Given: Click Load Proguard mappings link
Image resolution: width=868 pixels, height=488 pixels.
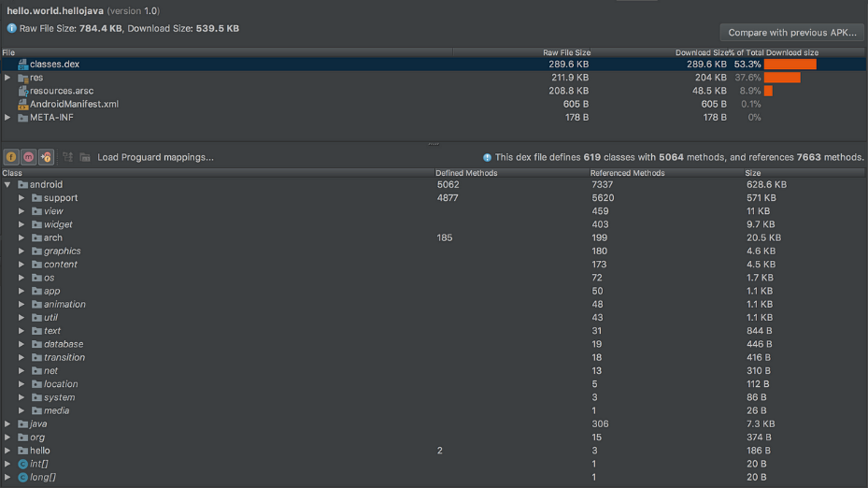Looking at the screenshot, I should 155,157.
